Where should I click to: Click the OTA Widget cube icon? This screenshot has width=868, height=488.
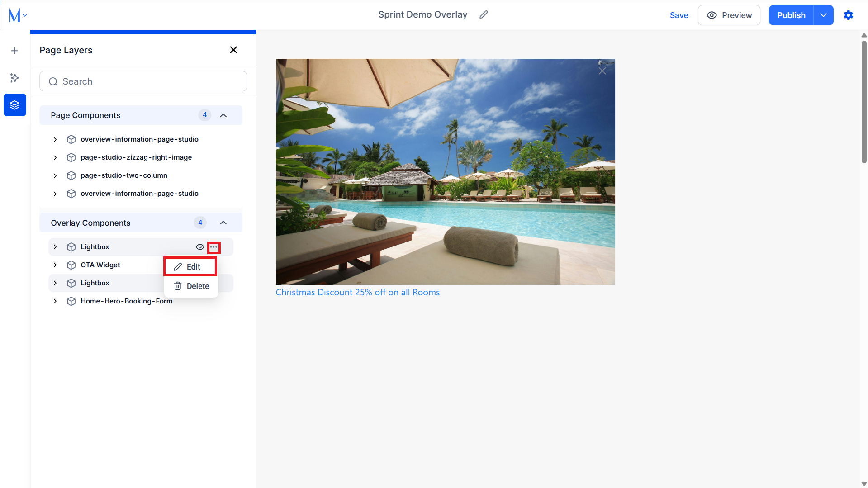tap(71, 265)
